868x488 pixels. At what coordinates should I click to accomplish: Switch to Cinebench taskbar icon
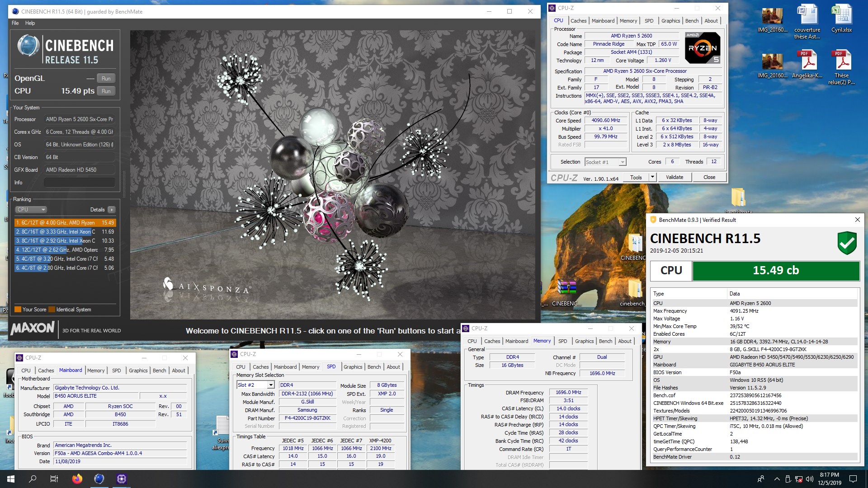pos(99,479)
